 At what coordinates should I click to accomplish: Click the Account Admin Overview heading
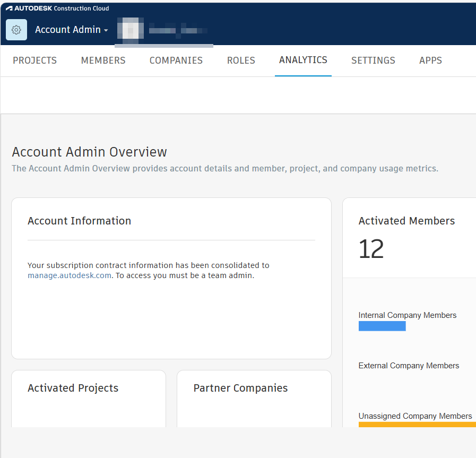coord(89,152)
